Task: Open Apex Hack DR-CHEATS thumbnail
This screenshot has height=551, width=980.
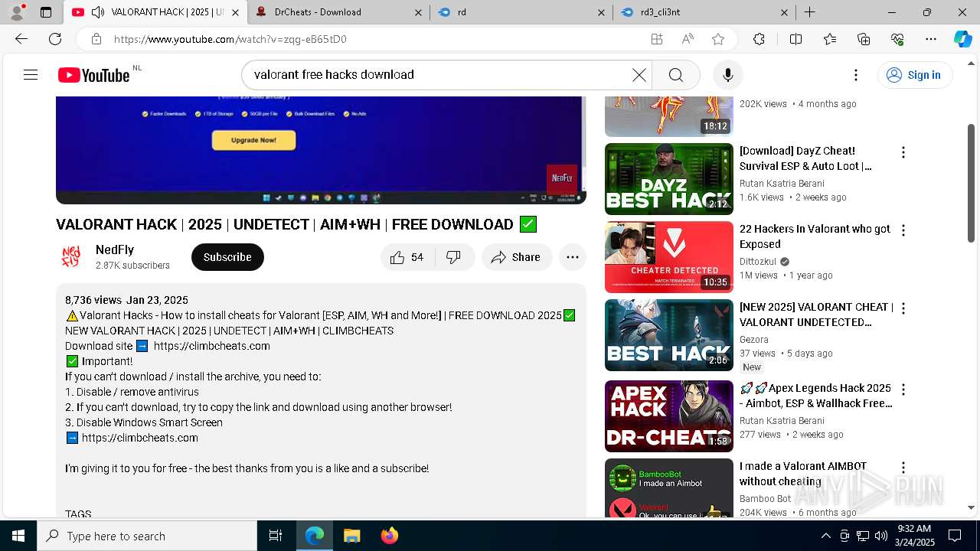Action: click(x=669, y=416)
